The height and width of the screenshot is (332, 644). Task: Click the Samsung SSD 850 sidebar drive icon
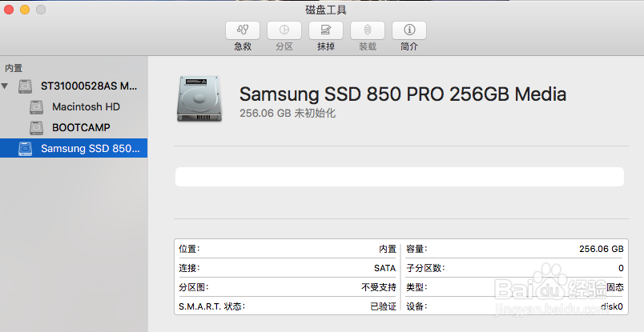point(25,149)
